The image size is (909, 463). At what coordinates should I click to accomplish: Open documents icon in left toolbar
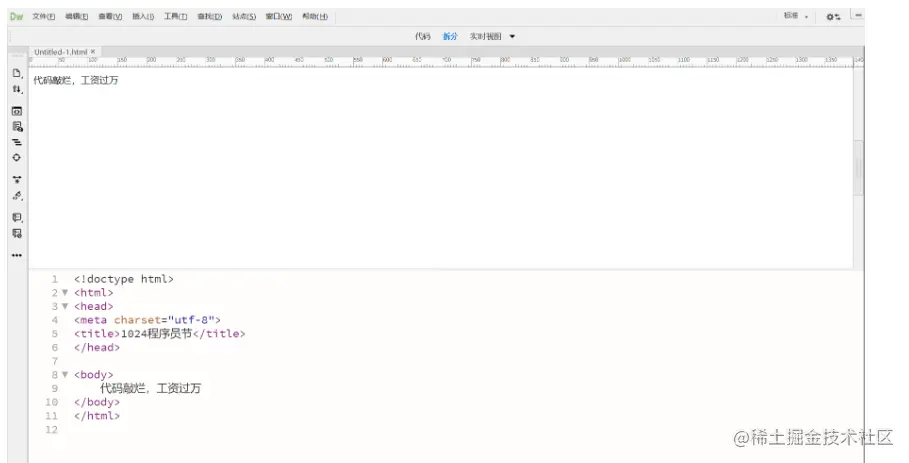[x=17, y=73]
